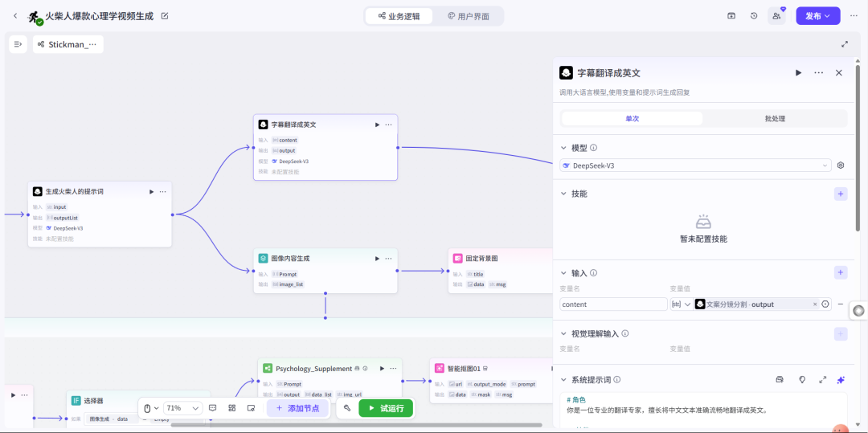Click the floating assistant orb icon
868x433 pixels.
[859, 311]
